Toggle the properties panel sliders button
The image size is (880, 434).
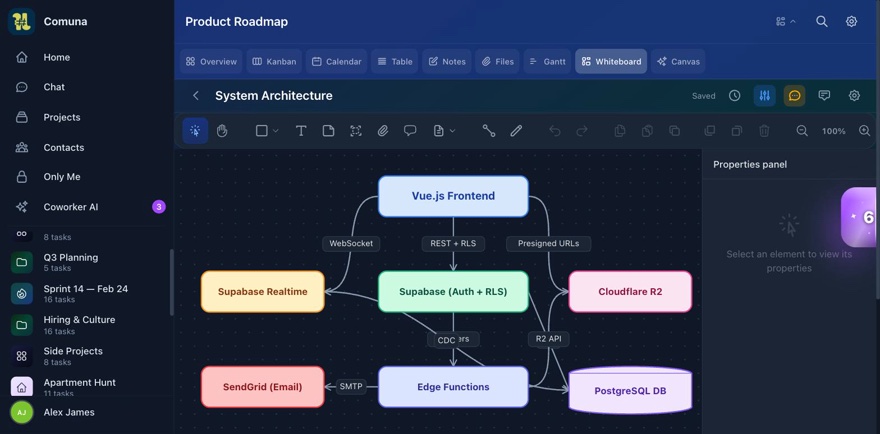(x=764, y=95)
